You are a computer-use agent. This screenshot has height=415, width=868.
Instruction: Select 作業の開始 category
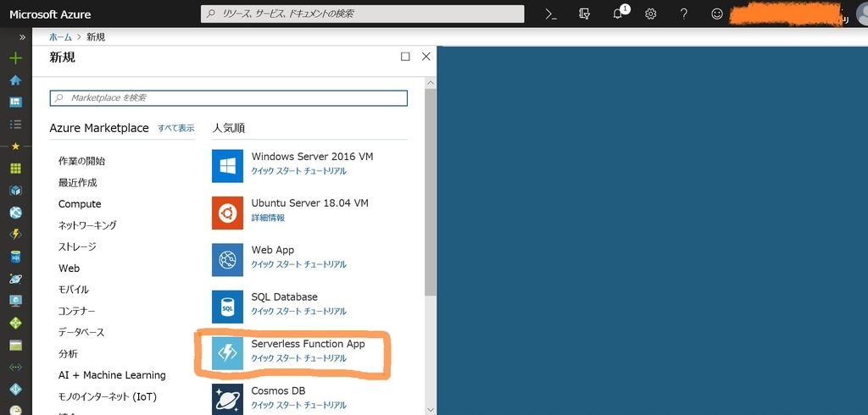coord(82,161)
